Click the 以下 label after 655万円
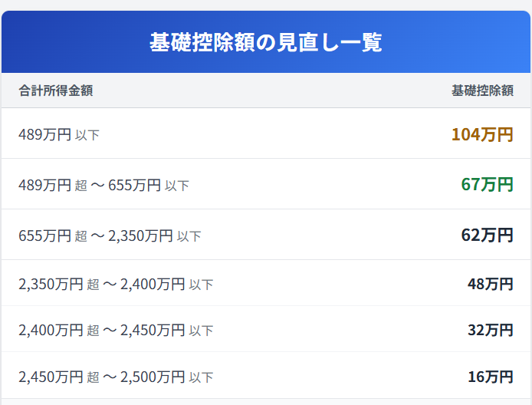The width and height of the screenshot is (532, 405). 177,186
